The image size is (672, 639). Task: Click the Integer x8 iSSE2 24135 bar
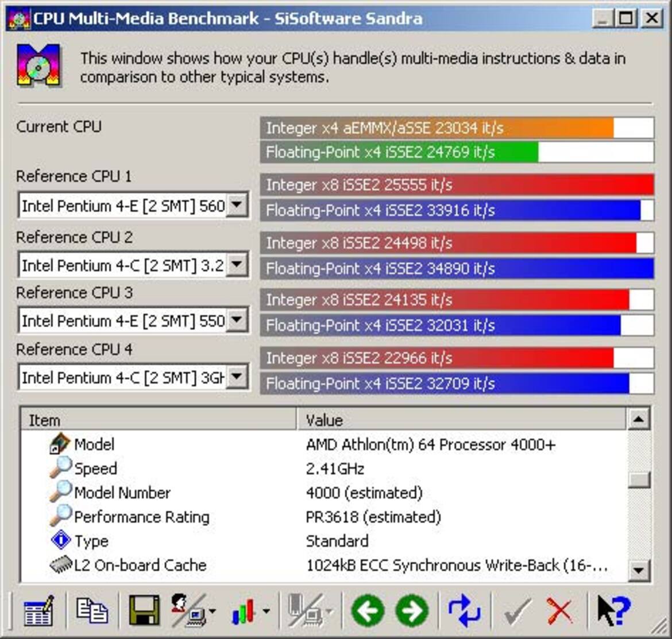pyautogui.click(x=457, y=299)
